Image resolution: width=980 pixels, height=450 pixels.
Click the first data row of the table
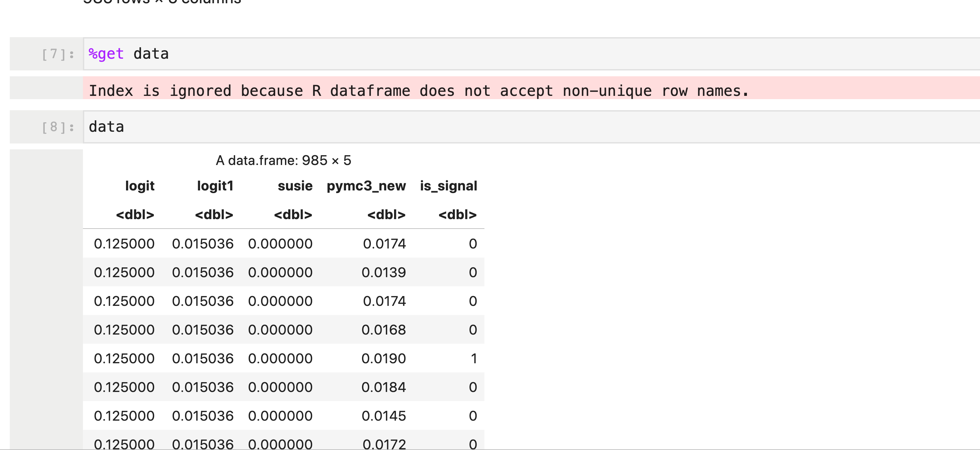point(283,244)
